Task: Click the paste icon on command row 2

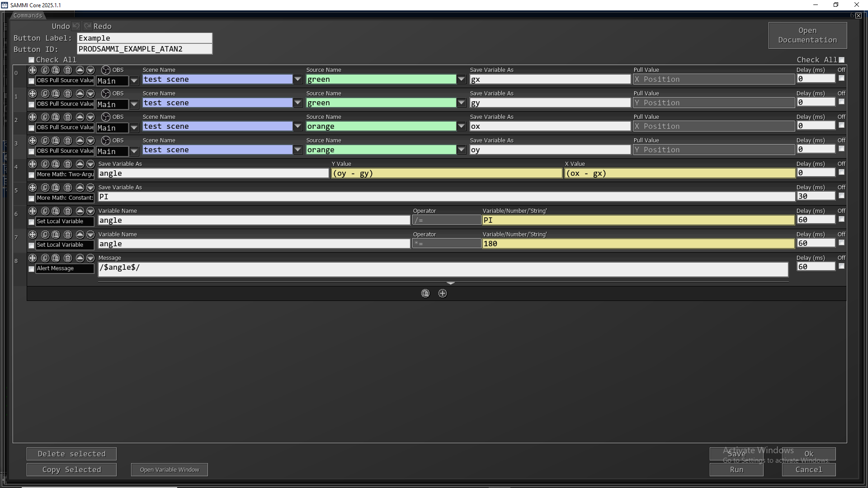Action: [x=56, y=117]
